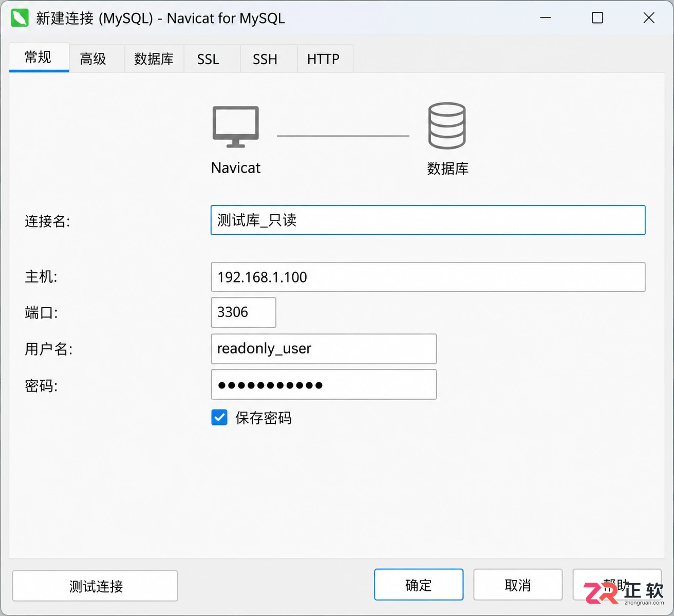Open the 数据库 tab
Viewport: 674px width, 616px height.
154,59
